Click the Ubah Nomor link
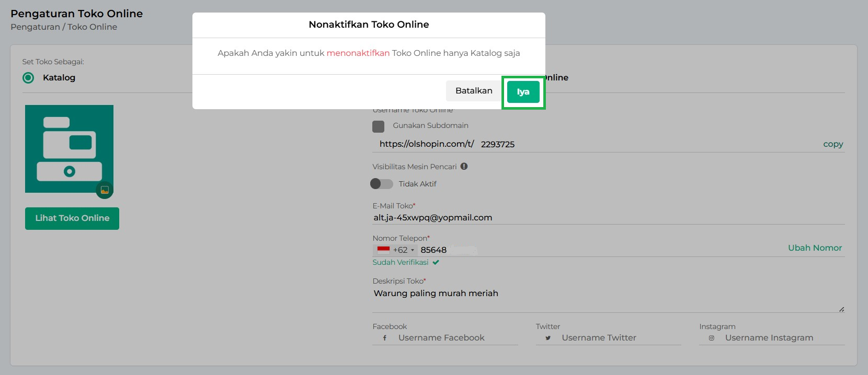This screenshot has height=375, width=868. click(x=815, y=248)
